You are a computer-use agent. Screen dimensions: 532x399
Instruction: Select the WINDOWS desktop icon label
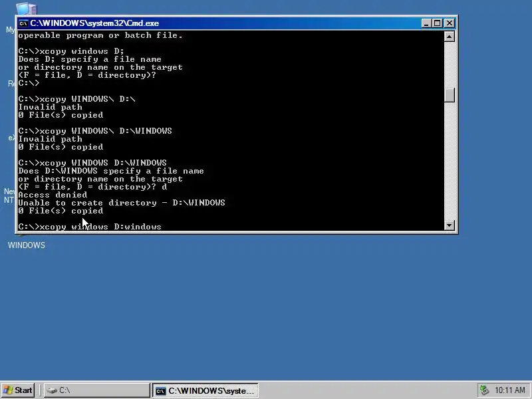coord(27,245)
